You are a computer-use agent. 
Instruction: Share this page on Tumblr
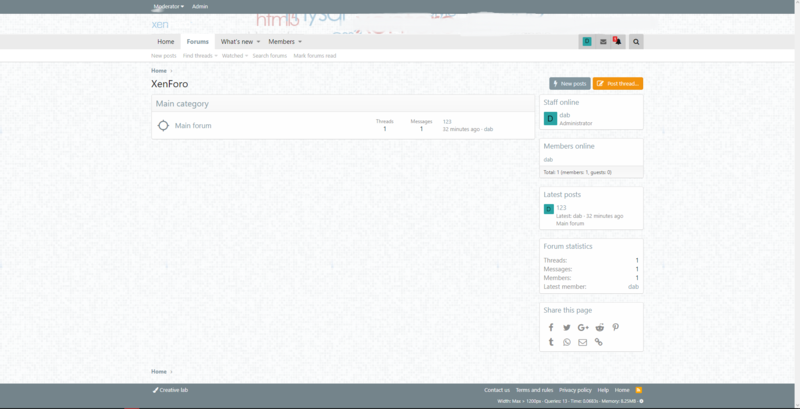pos(551,342)
